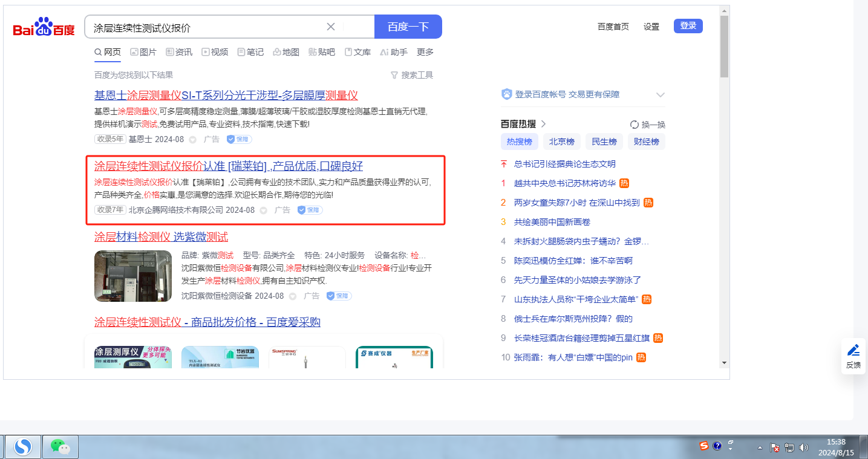
Task: Open hot topic 张雨霏：有人想白嫖中国的pin
Action: 573,357
